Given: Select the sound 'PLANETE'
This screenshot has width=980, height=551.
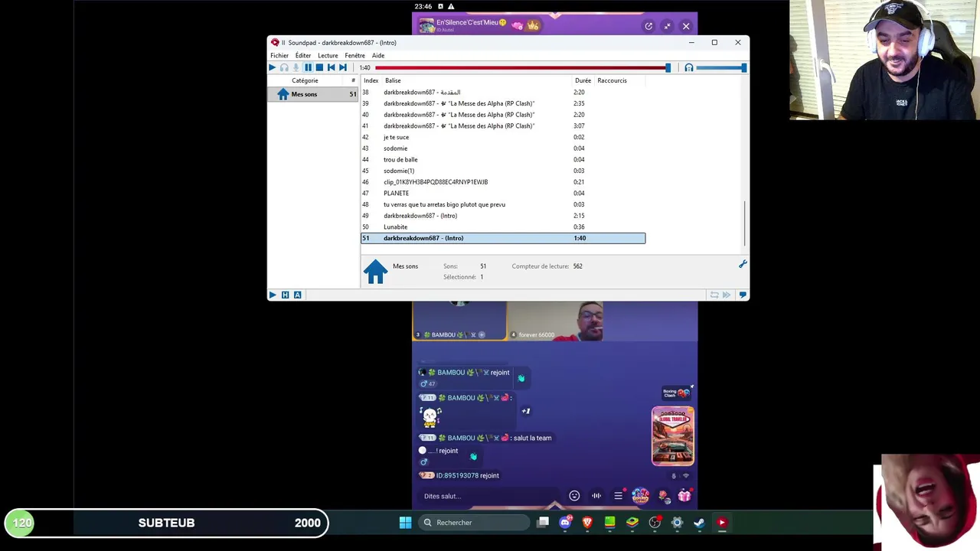Looking at the screenshot, I should pyautogui.click(x=503, y=193).
